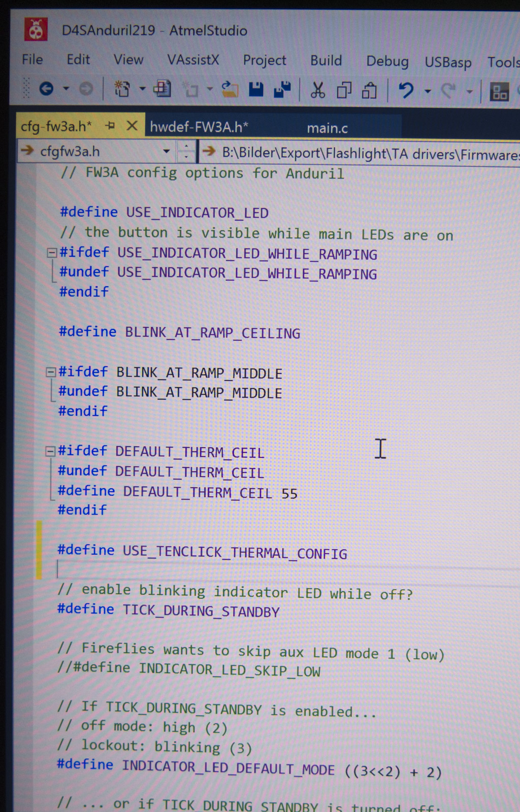Click the grid layout toolbar icon
Viewport: 520px width, 812px height.
click(499, 92)
